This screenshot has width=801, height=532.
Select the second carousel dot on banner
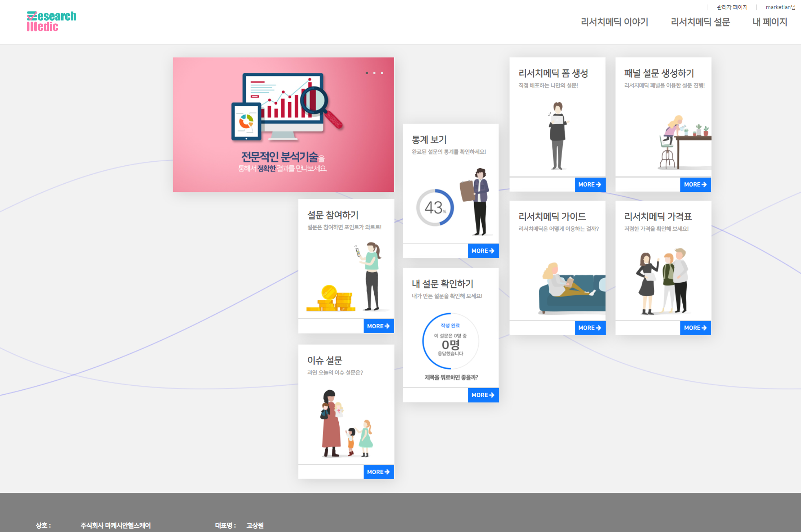point(374,73)
